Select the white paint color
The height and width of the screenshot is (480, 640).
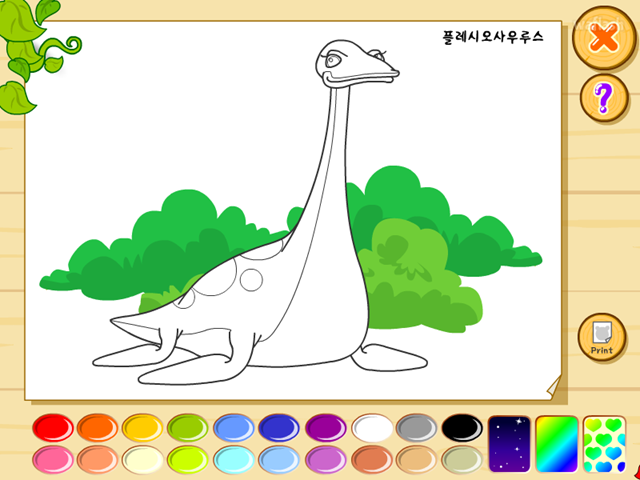pyautogui.click(x=372, y=427)
